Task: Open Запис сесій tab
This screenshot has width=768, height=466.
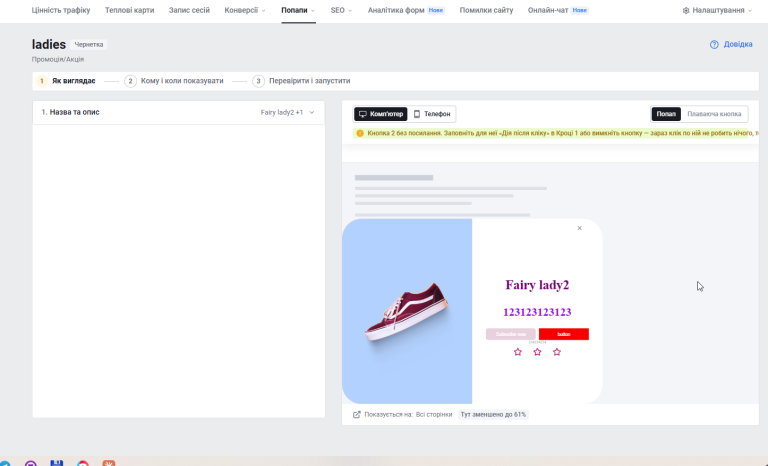Action: pos(189,10)
